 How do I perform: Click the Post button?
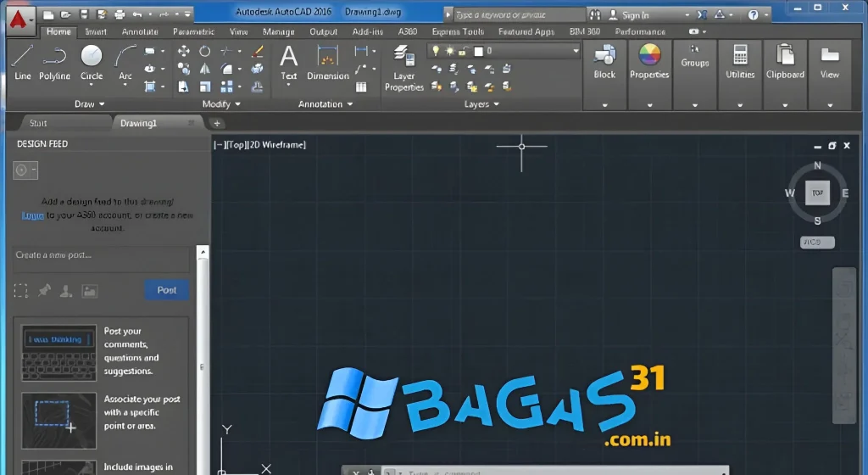[x=167, y=290]
